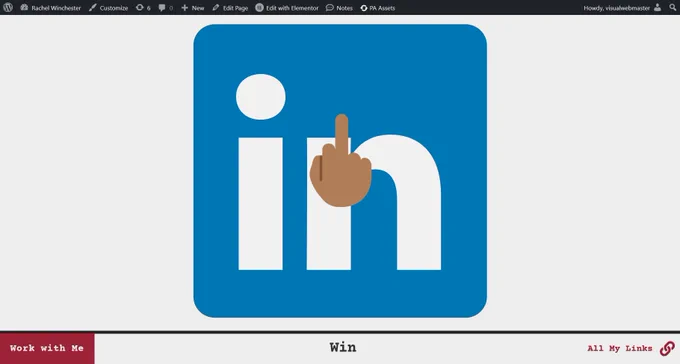This screenshot has width=680, height=364.
Task: Select the Win heading text
Action: (x=343, y=347)
